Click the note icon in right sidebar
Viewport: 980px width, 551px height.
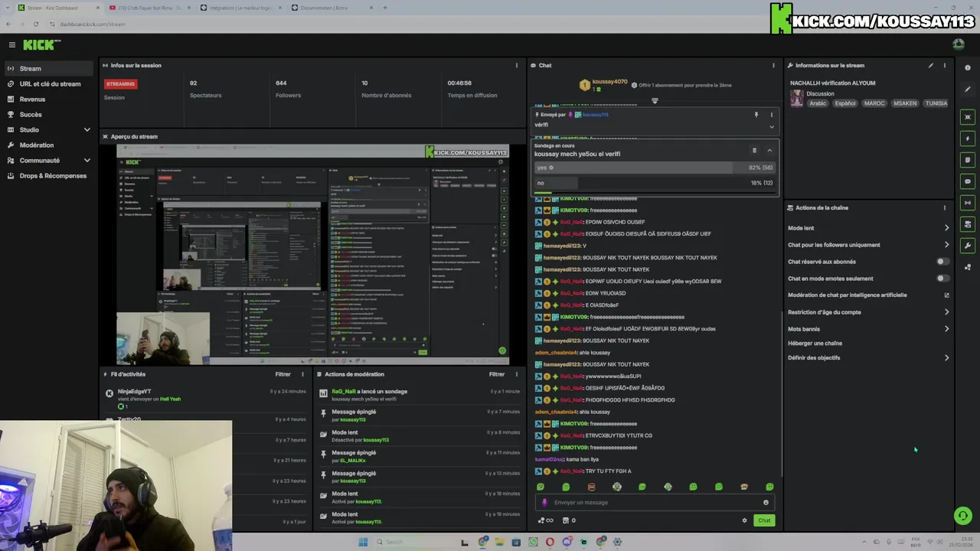(968, 160)
